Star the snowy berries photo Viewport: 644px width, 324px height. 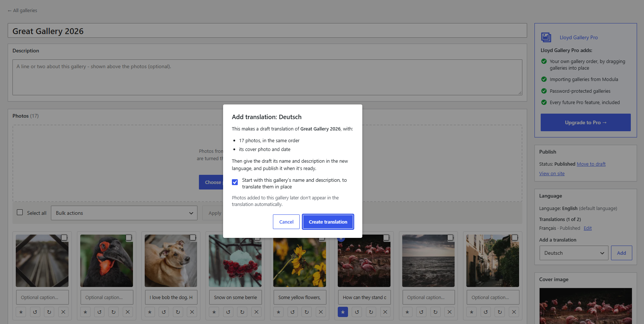[x=214, y=312]
